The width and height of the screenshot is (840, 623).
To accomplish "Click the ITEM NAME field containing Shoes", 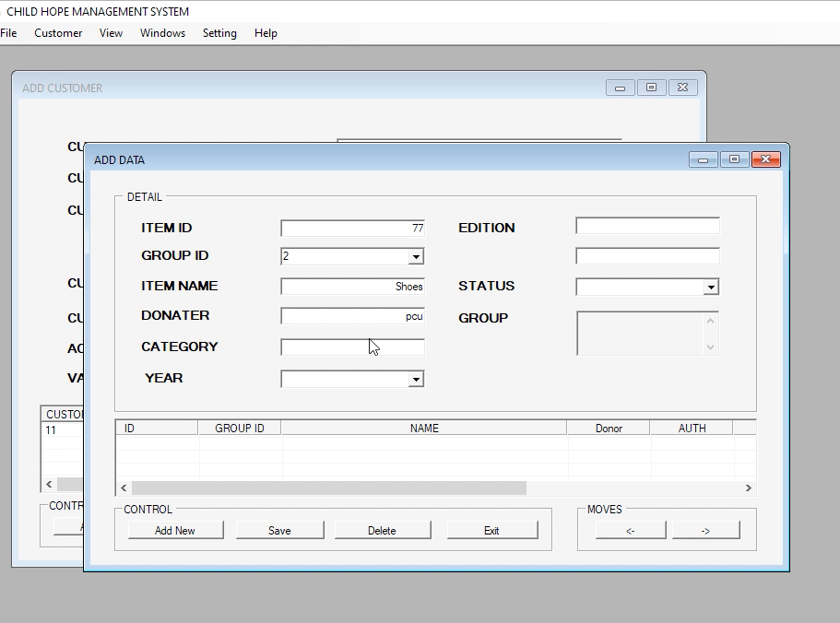I will (352, 287).
